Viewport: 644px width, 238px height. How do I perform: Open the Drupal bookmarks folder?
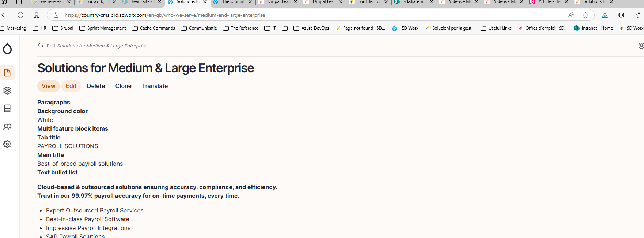(x=63, y=28)
